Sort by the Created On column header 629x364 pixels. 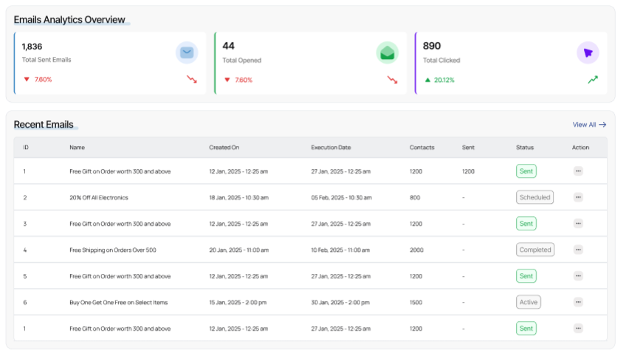coord(224,148)
